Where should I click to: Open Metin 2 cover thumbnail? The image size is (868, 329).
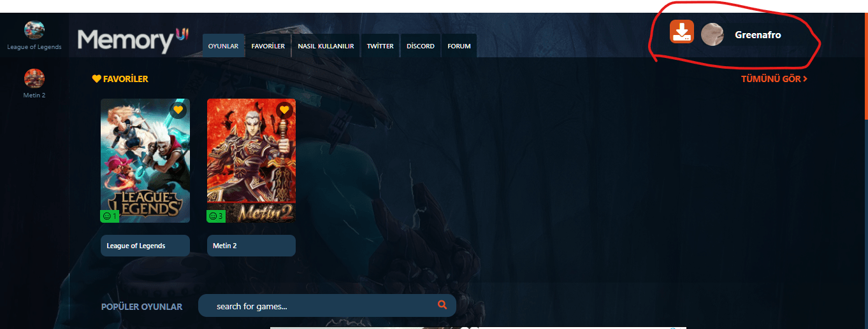[251, 160]
